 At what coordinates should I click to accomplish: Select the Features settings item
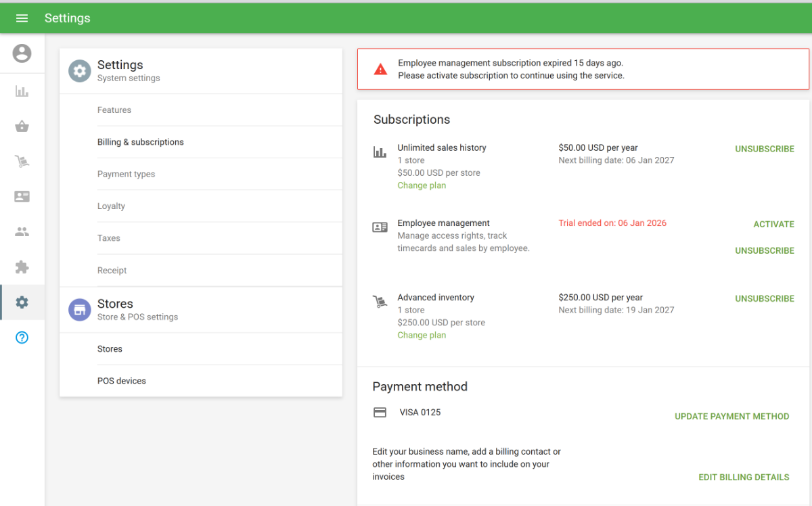(114, 110)
